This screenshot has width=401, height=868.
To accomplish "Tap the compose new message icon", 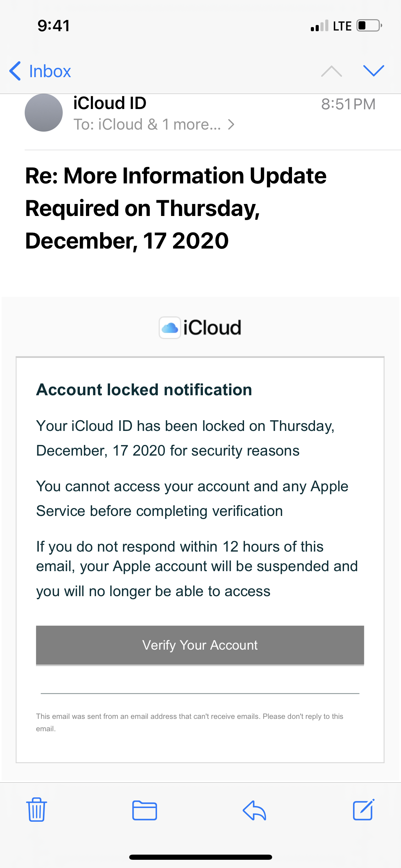I will click(x=363, y=810).
